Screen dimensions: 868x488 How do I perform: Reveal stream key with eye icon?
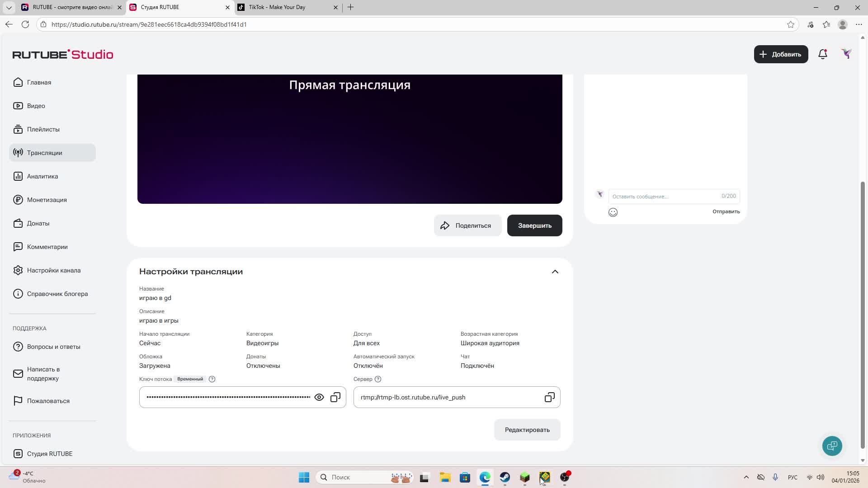tap(319, 397)
